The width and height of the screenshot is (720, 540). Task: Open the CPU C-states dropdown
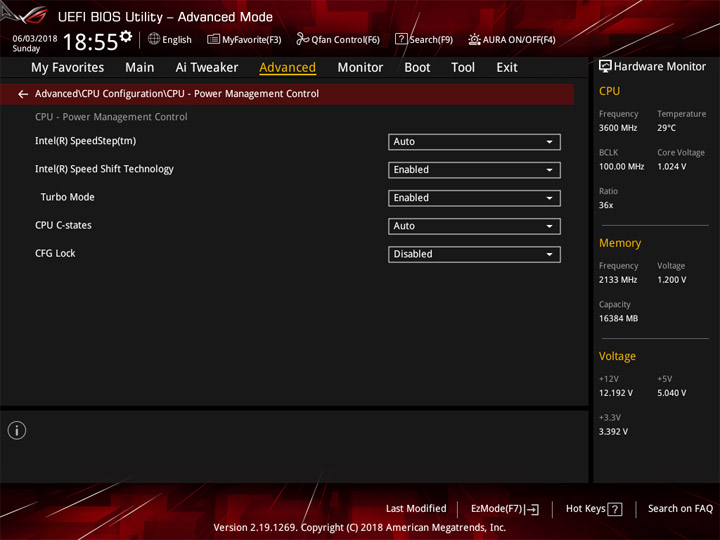pos(474,226)
